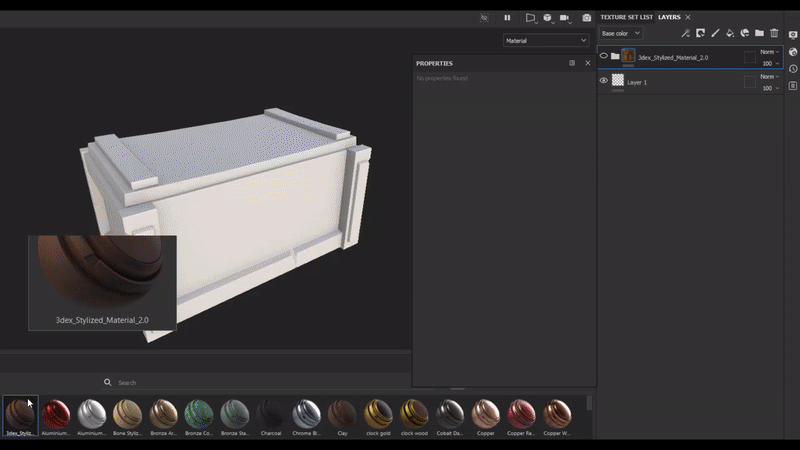Add a fill layer with bucket icon
This screenshot has width=800, height=450.
(730, 33)
